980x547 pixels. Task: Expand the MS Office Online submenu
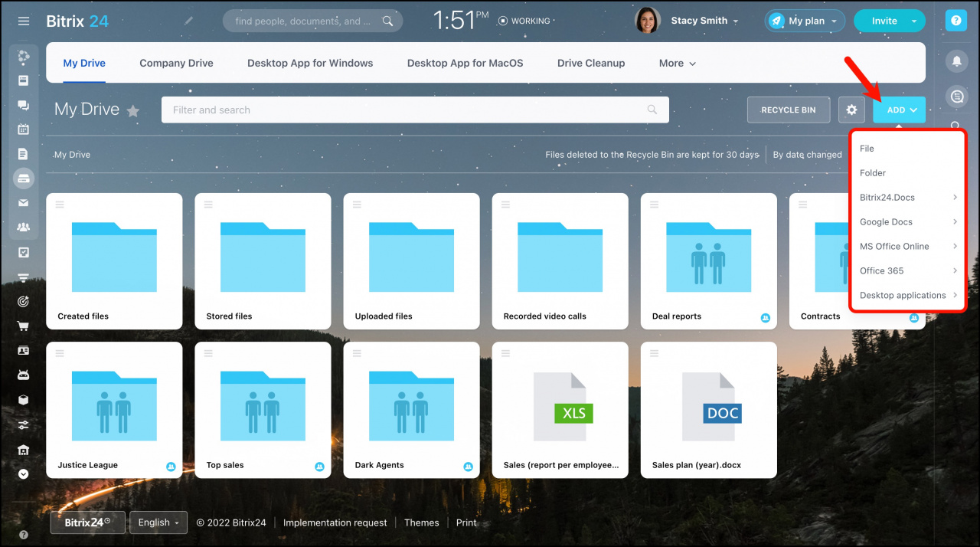908,247
